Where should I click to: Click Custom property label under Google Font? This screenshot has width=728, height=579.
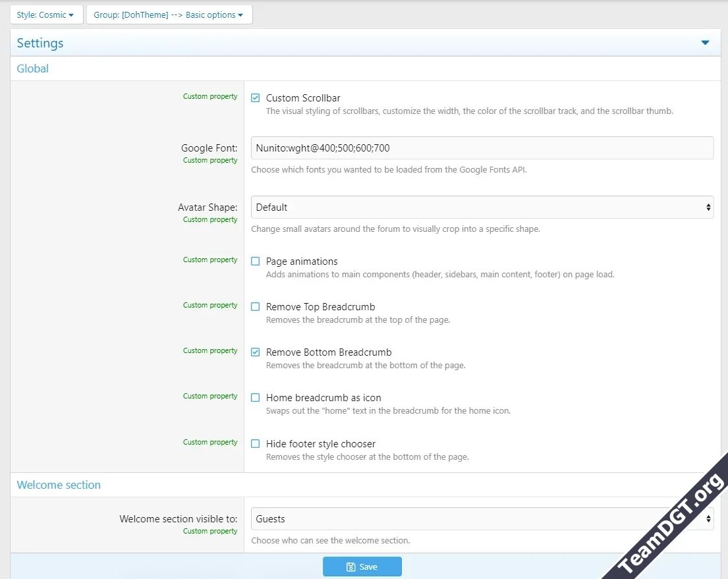pyautogui.click(x=210, y=160)
